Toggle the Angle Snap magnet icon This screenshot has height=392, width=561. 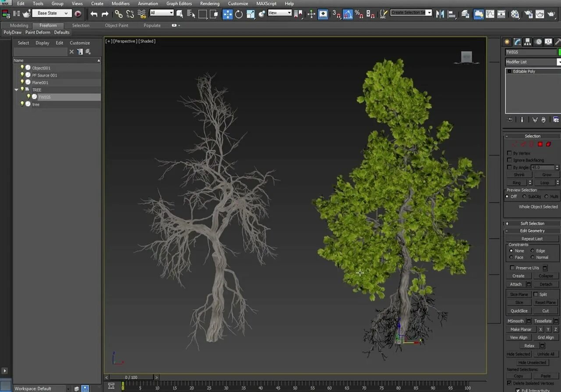pos(348,14)
